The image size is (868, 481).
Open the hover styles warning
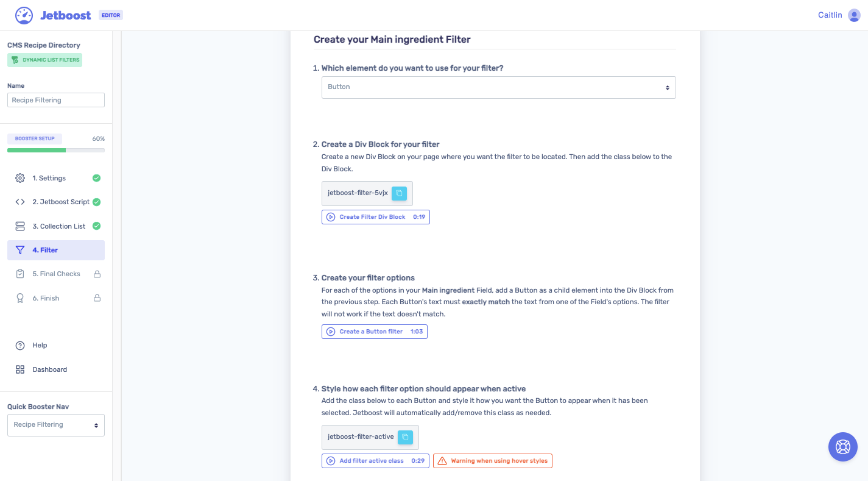click(x=492, y=460)
